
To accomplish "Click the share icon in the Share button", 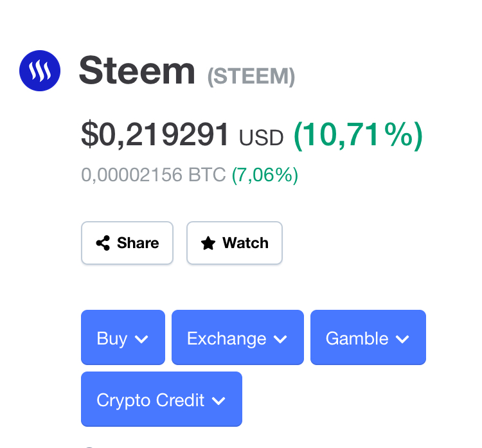I will (x=103, y=243).
